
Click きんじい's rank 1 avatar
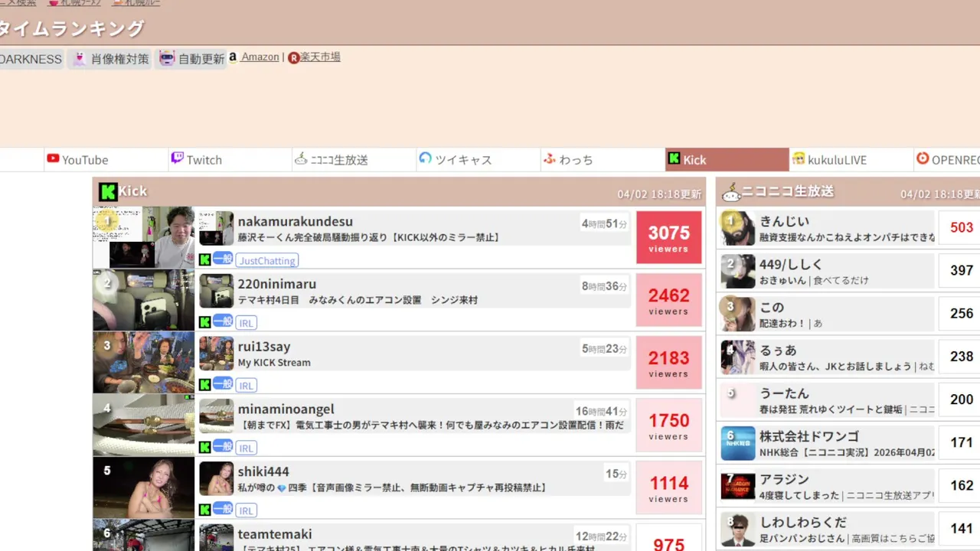point(738,228)
